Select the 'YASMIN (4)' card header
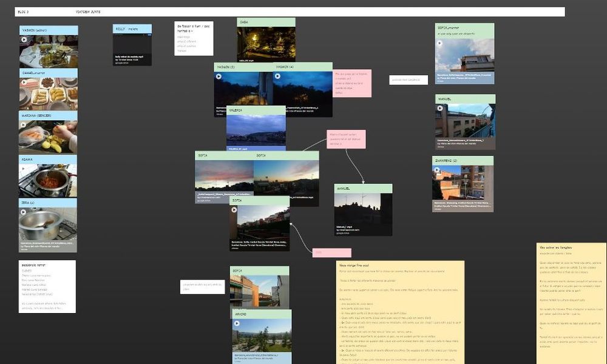607x364 pixels. pos(303,67)
